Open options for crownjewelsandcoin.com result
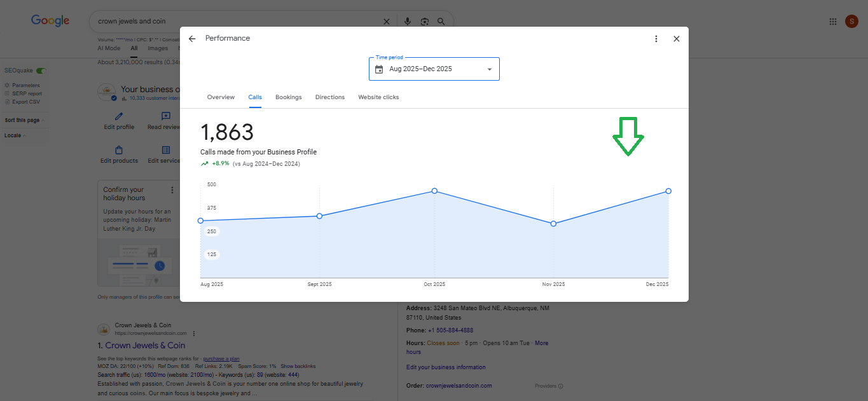The width and height of the screenshot is (868, 401). (194, 334)
